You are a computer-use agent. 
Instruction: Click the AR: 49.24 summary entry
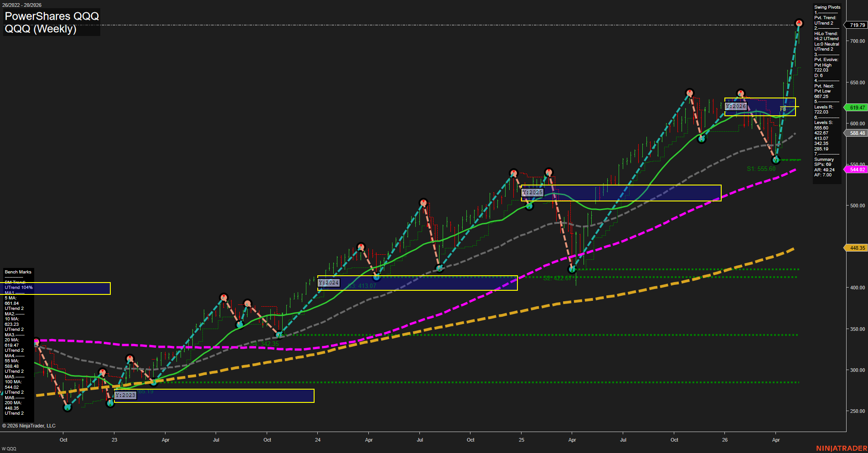[824, 170]
